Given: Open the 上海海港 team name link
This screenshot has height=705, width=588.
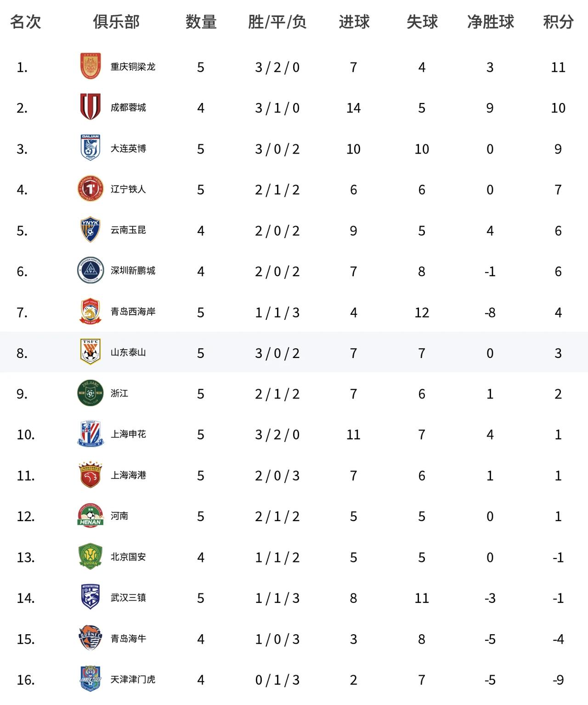Looking at the screenshot, I should pos(128,475).
